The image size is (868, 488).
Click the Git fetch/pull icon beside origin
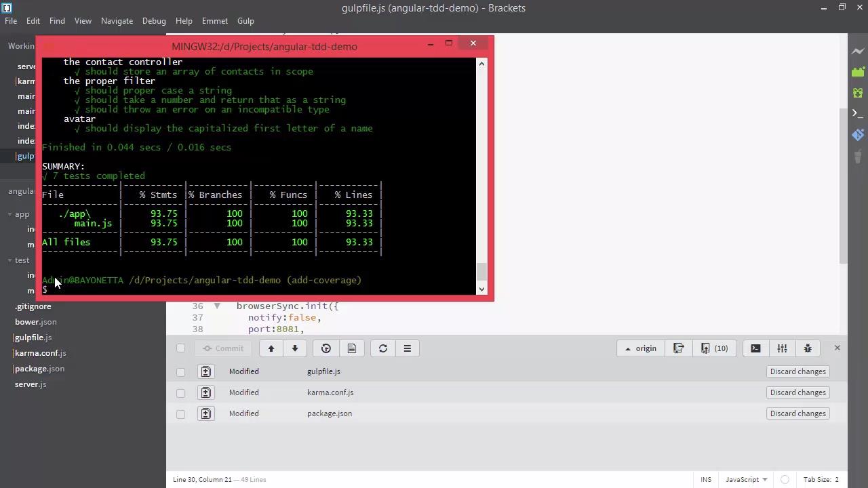click(678, 348)
